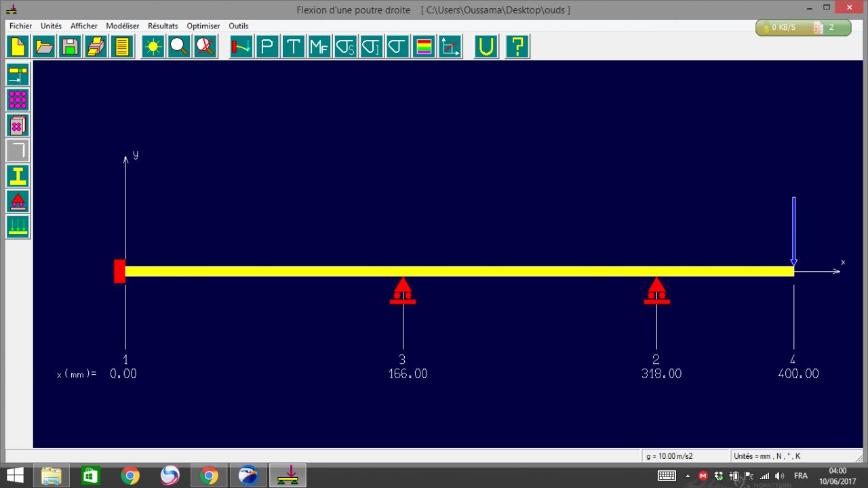Viewport: 868px width, 488px height.
Task: Open the help question mark icon
Action: (517, 47)
